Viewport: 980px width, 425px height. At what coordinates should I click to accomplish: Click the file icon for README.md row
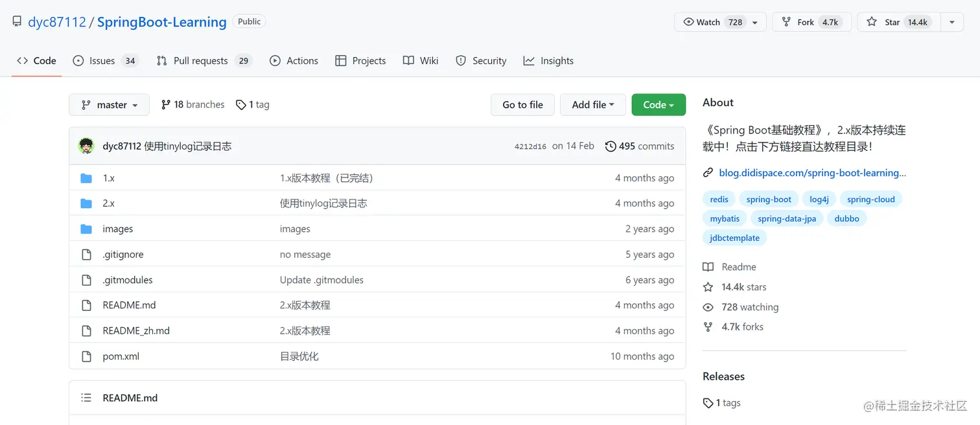(86, 305)
